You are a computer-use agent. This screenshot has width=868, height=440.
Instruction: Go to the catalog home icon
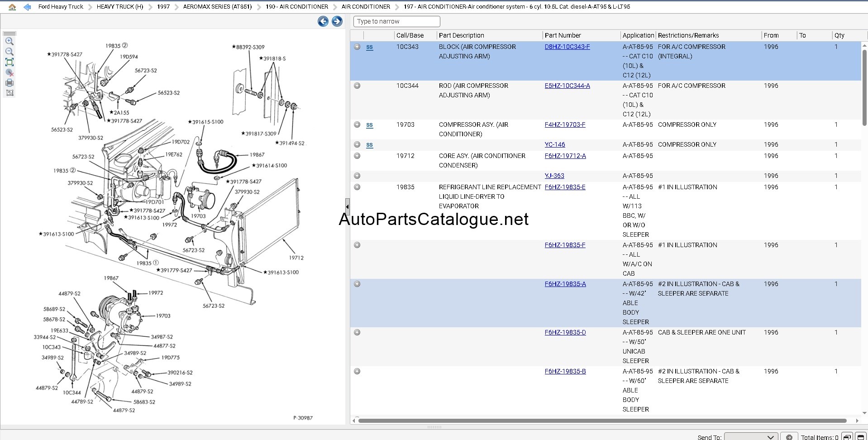click(12, 7)
